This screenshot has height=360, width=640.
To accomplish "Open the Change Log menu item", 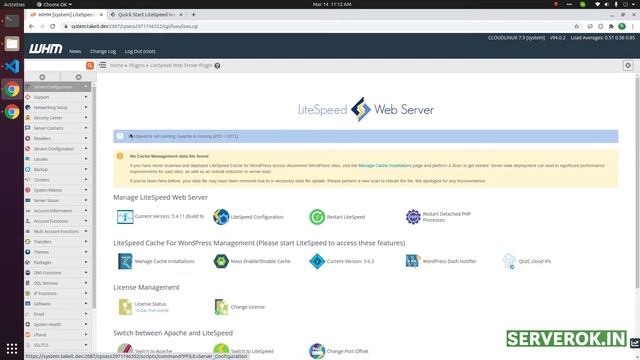I will coord(103,51).
